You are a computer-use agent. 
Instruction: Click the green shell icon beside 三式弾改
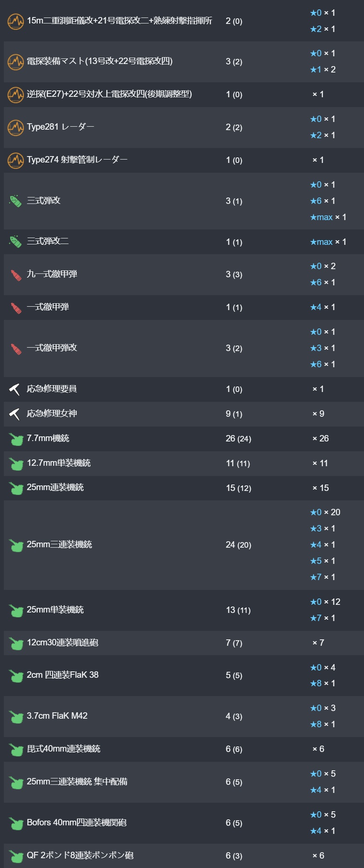pyautogui.click(x=16, y=201)
